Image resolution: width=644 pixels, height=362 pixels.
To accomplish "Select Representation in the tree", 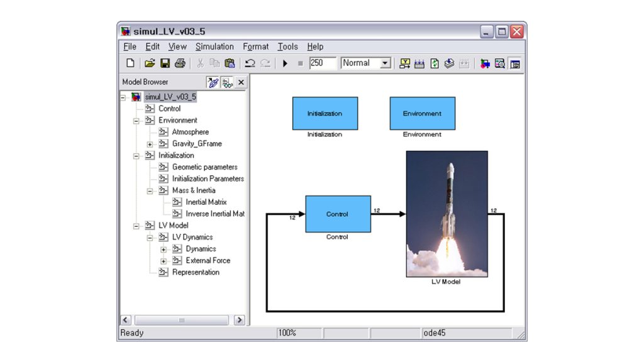I will (196, 272).
